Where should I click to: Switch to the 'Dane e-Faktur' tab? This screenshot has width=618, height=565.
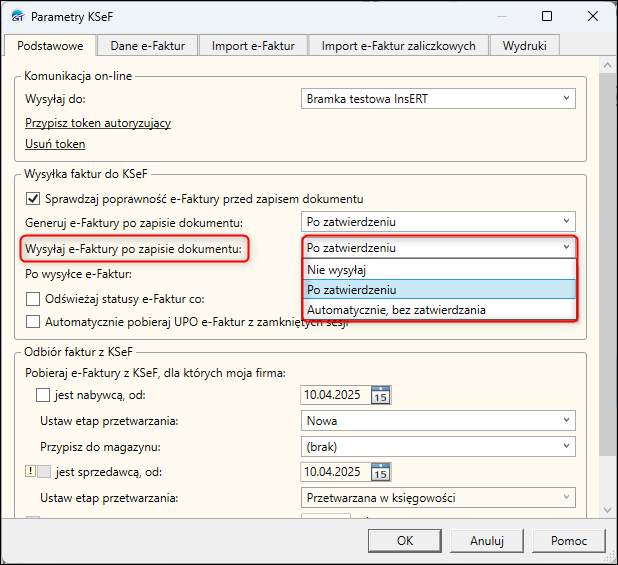click(x=147, y=45)
